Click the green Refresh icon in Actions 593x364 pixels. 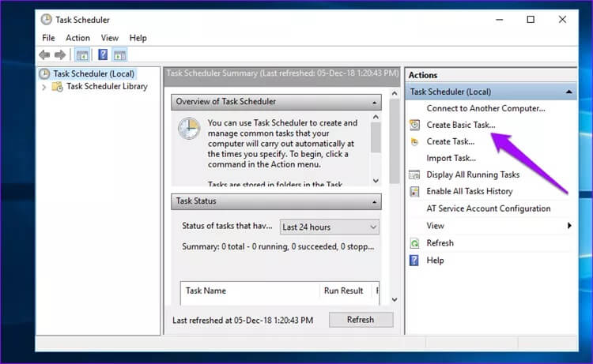pyautogui.click(x=414, y=243)
